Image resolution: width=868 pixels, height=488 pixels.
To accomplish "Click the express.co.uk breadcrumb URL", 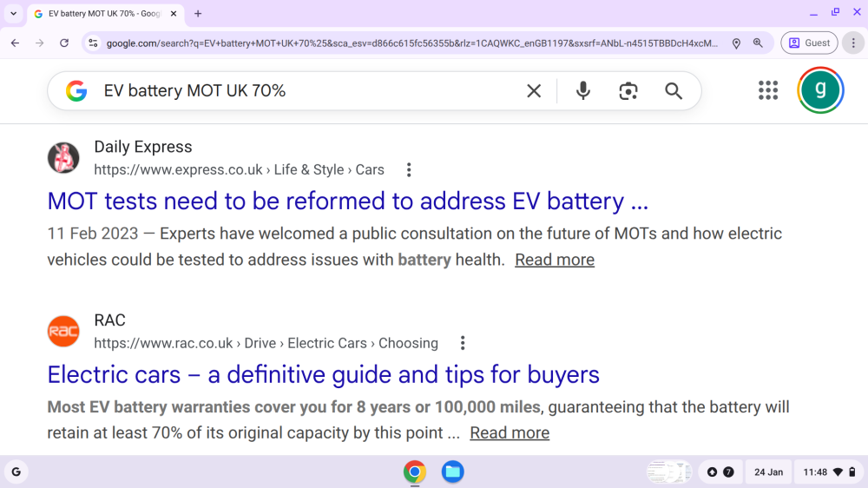I will tap(239, 170).
